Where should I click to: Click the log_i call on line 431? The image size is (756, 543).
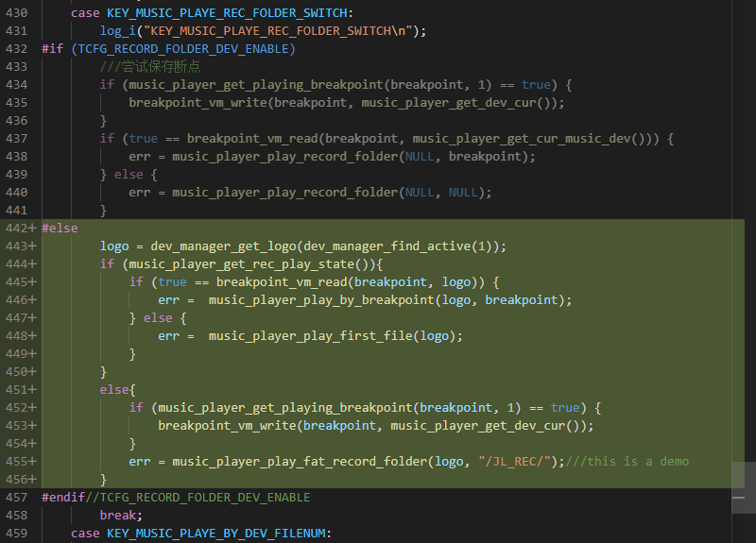coord(117,31)
